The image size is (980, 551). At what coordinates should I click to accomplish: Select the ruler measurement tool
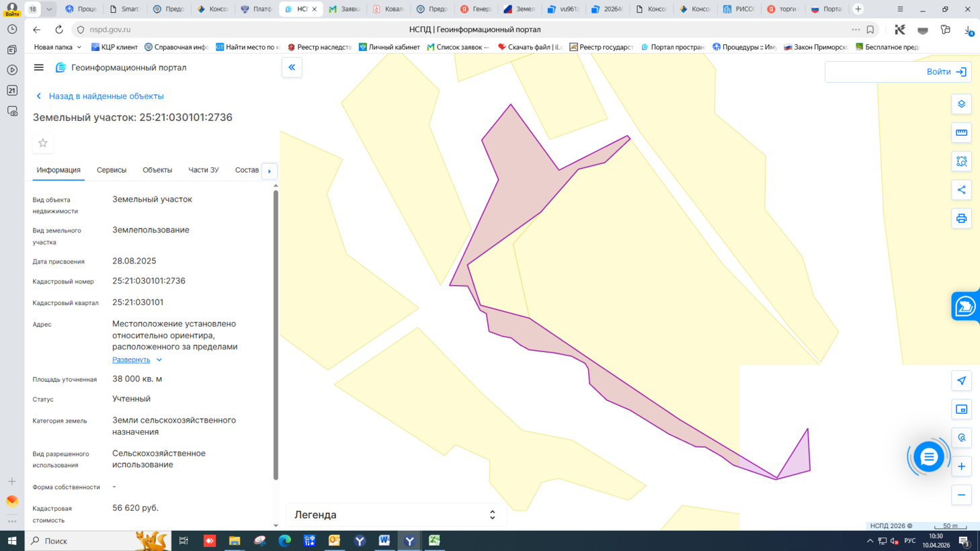(961, 133)
